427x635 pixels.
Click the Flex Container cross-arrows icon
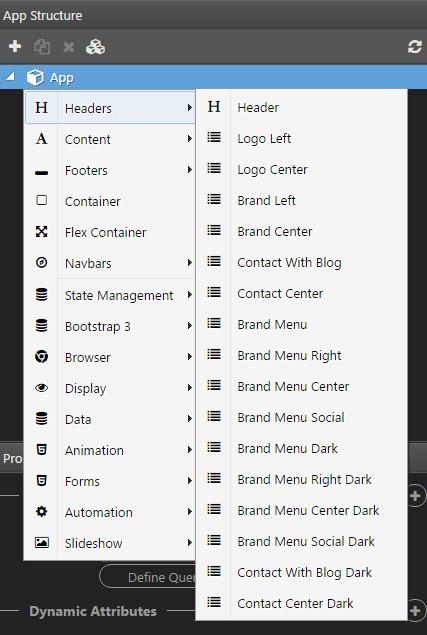41,232
